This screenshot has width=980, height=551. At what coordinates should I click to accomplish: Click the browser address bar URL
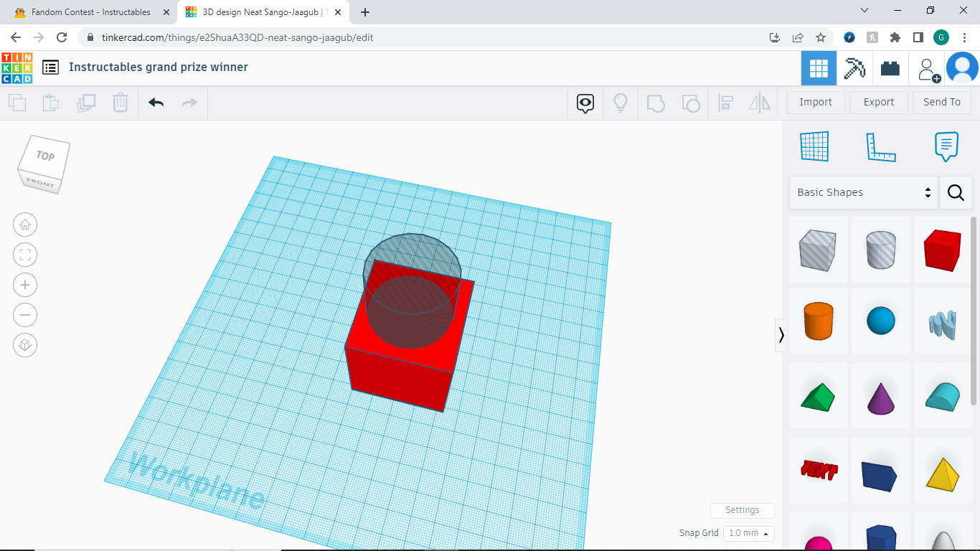point(237,37)
